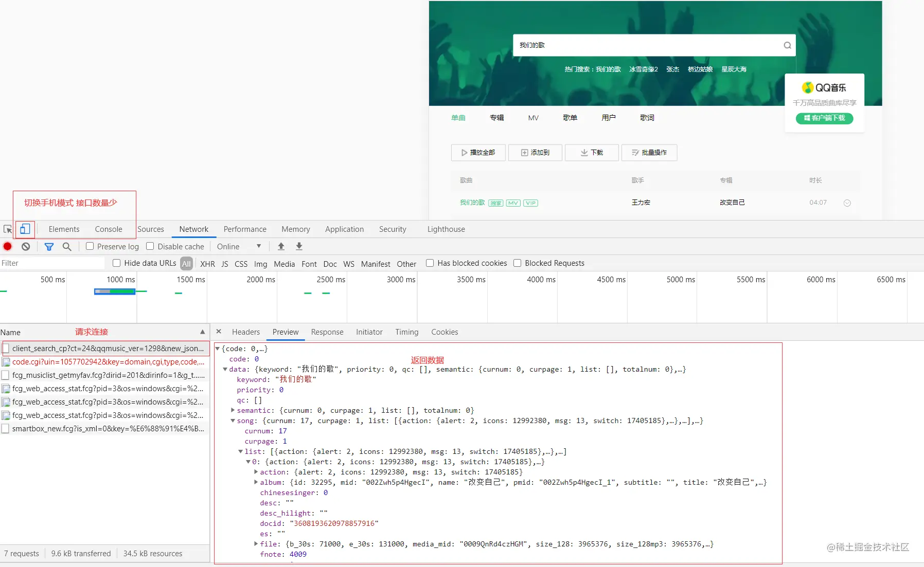This screenshot has height=567, width=924.
Task: Click the green 客户端下载 button
Action: click(824, 118)
